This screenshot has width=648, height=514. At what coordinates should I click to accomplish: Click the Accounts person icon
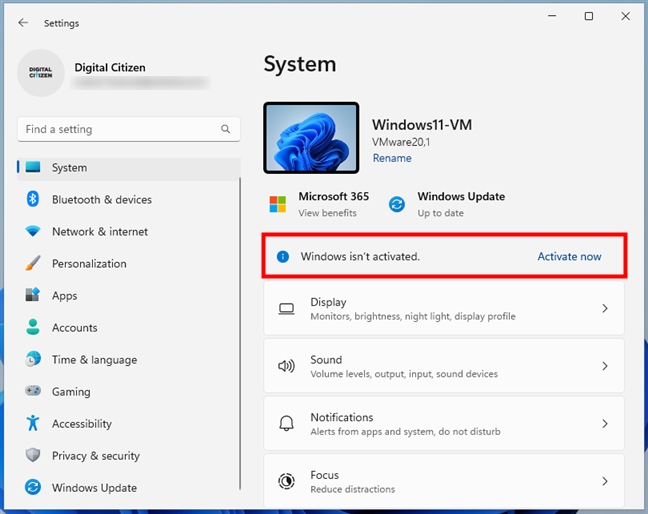coord(33,327)
